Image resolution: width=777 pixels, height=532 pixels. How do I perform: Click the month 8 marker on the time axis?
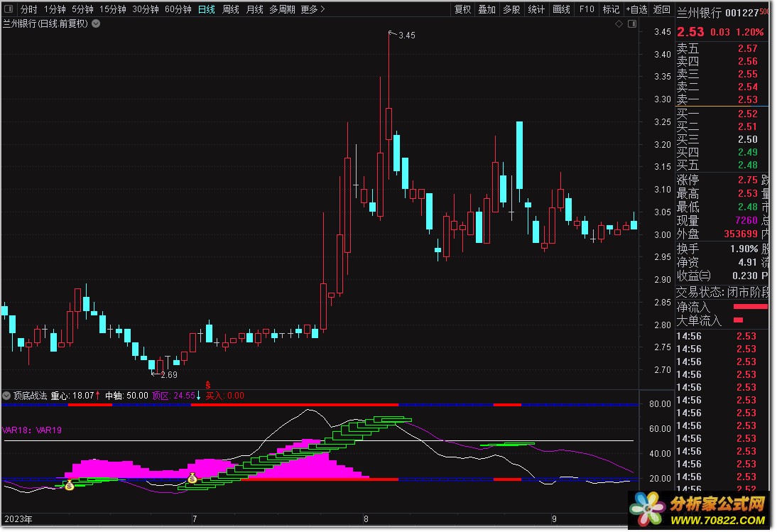point(366,520)
